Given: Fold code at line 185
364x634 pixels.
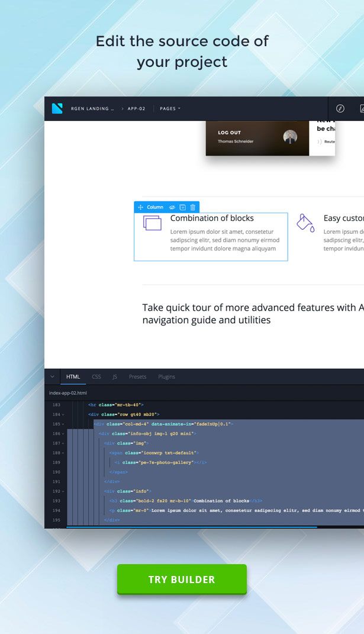Looking at the screenshot, I should 63,424.
